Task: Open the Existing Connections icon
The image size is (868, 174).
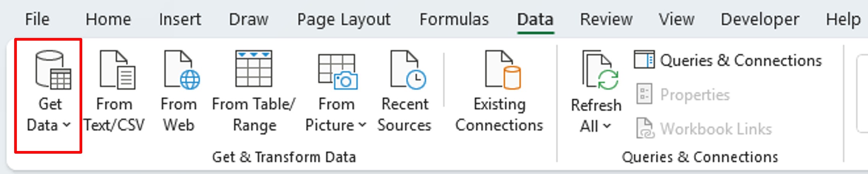Action: 503,70
